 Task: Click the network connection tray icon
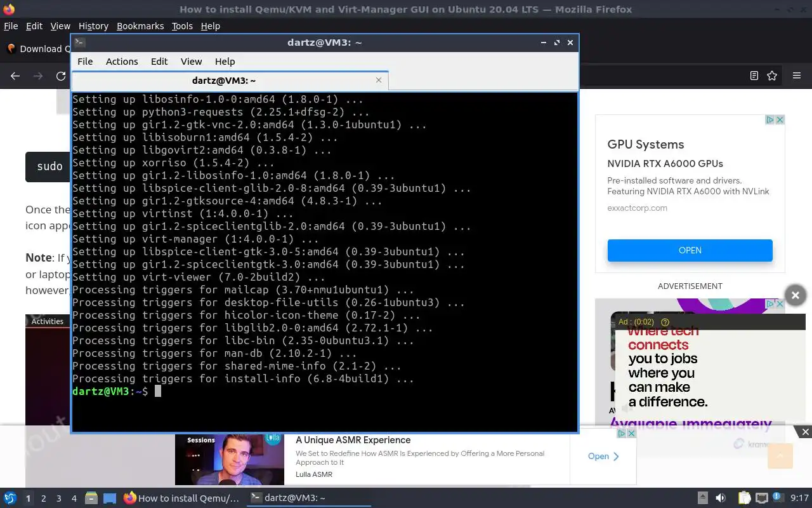click(x=762, y=498)
